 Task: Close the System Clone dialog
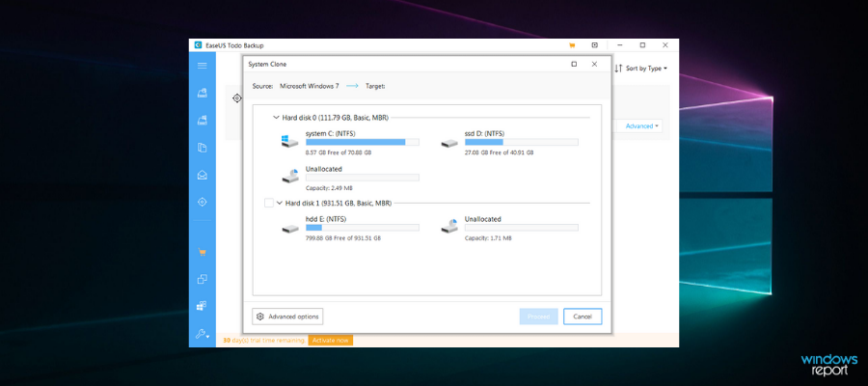(594, 65)
